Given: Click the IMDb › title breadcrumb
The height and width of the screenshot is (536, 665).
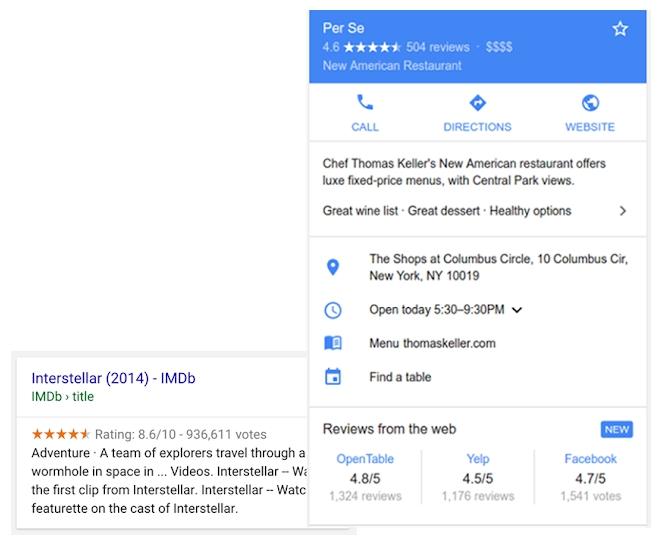Looking at the screenshot, I should click(x=62, y=396).
